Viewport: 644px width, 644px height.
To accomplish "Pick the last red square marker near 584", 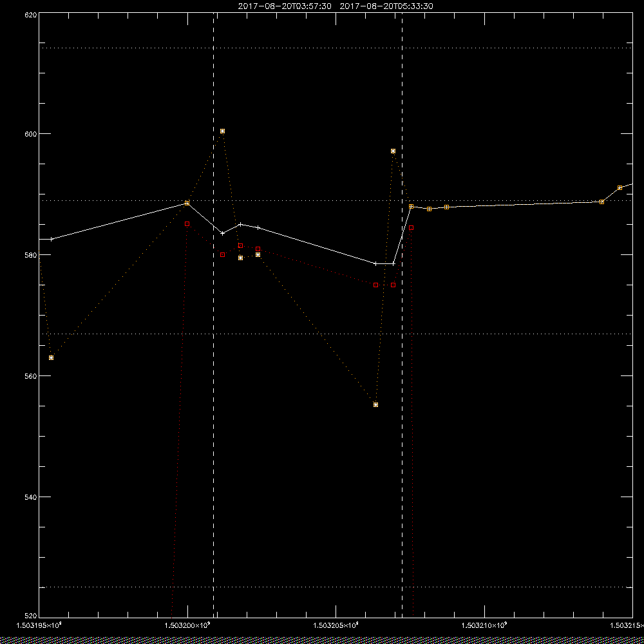I will point(411,227).
